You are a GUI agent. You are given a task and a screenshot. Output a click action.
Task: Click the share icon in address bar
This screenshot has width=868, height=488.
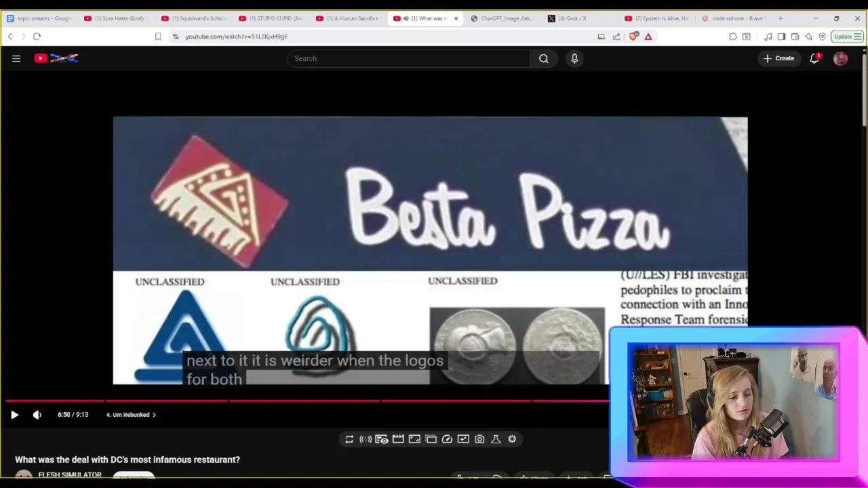point(616,37)
